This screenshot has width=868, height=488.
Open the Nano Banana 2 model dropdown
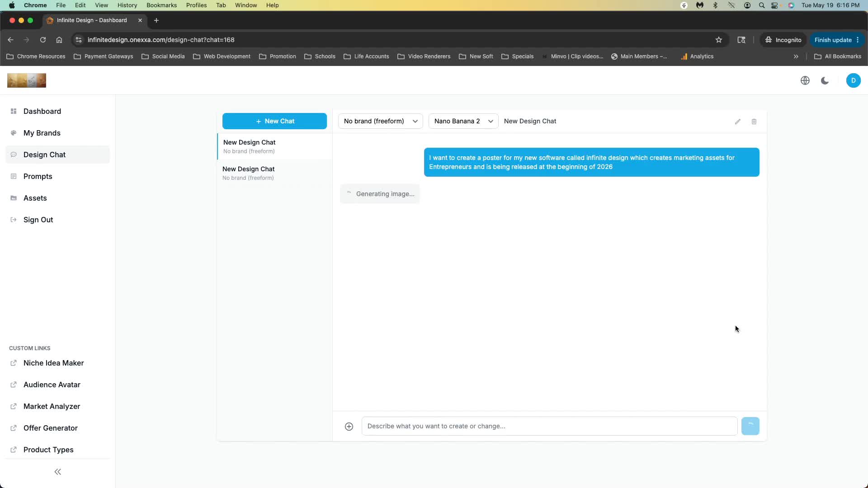pos(463,121)
